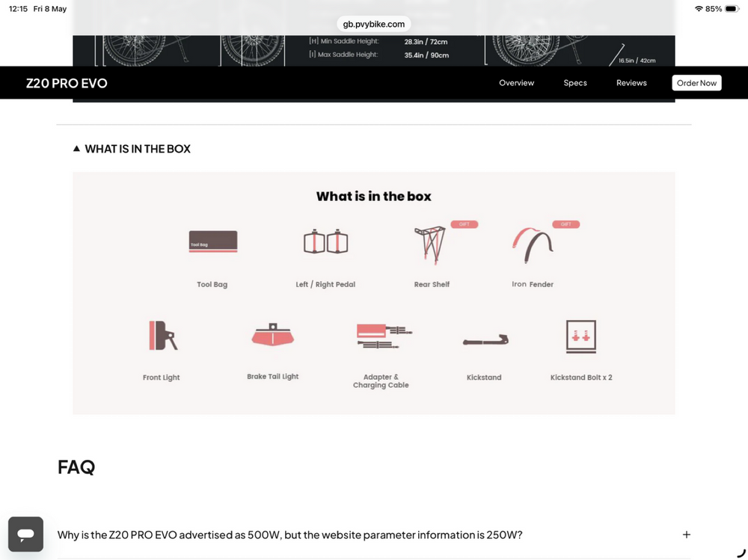Click the Min Saddle Height value 28.3in / 72cm
This screenshot has height=560, width=748.
[426, 42]
